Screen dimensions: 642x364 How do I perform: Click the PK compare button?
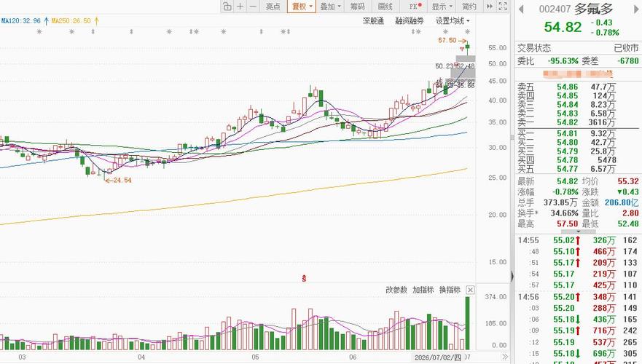pyautogui.click(x=415, y=6)
